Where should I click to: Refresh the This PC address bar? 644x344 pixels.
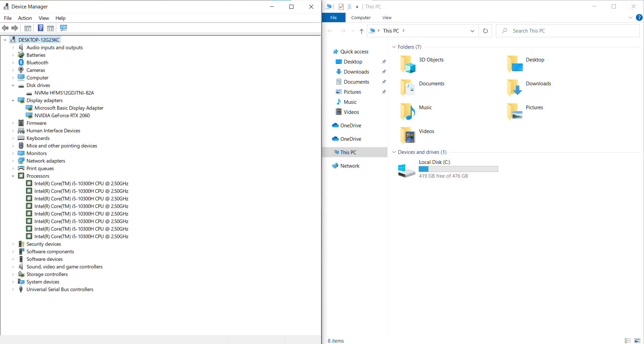tap(485, 31)
